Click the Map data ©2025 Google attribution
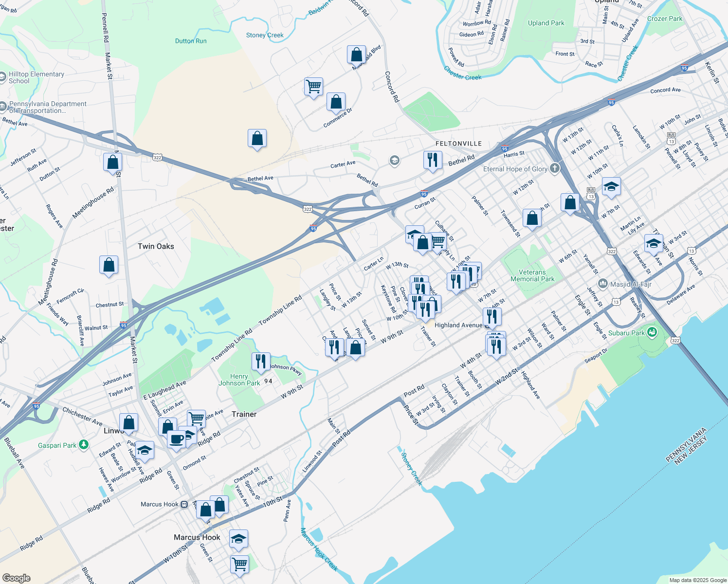This screenshot has height=584, width=728. (x=698, y=580)
